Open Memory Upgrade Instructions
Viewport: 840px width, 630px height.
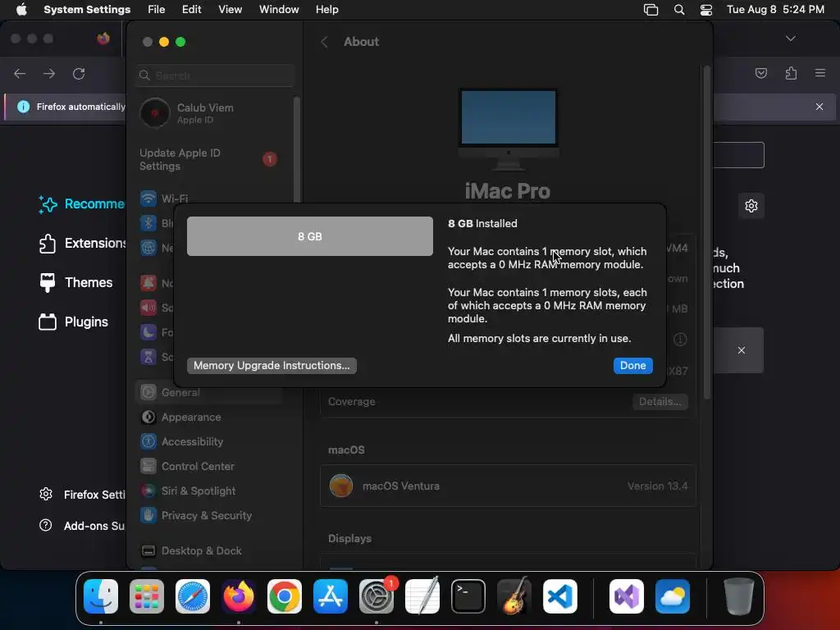coord(272,365)
